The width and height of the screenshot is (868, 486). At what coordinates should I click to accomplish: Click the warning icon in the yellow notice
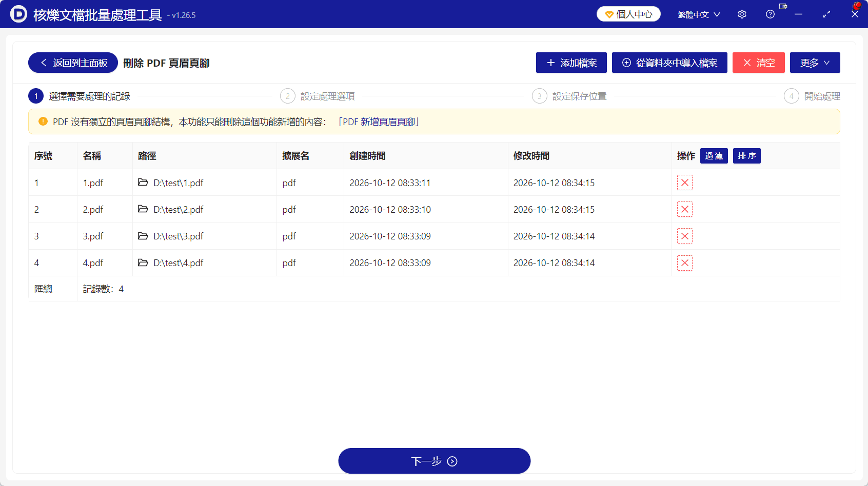(x=43, y=121)
